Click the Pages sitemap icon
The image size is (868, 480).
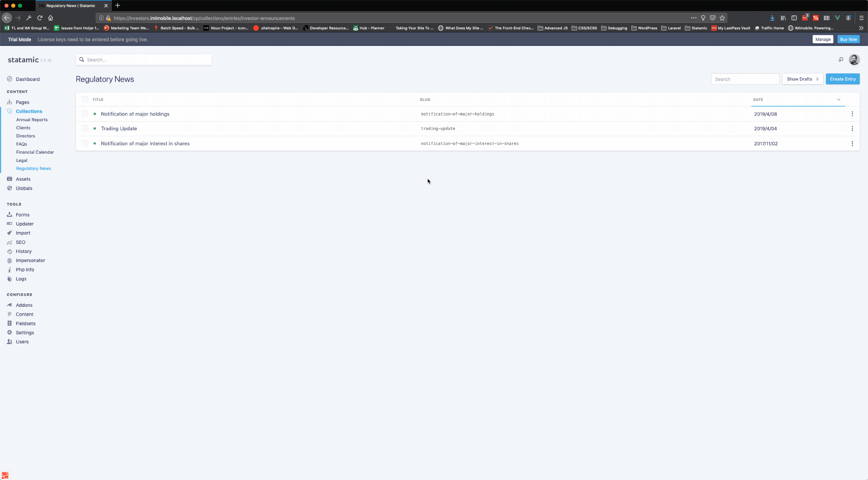tap(9, 102)
